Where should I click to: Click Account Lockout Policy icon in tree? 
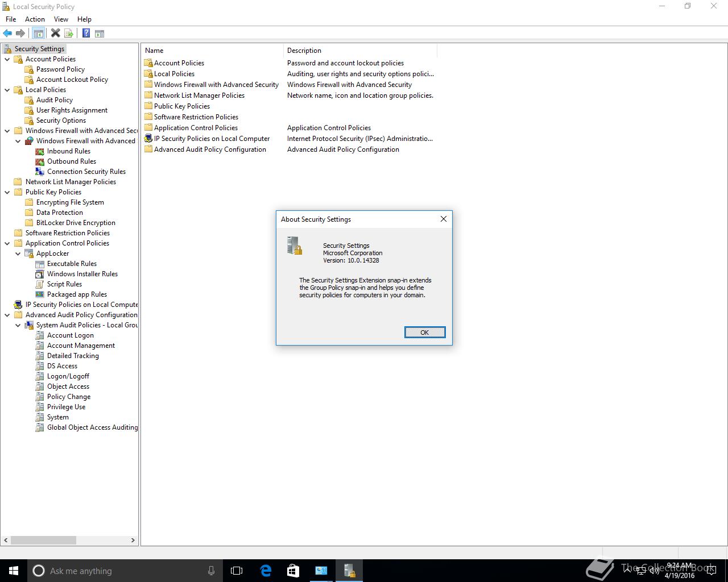29,80
